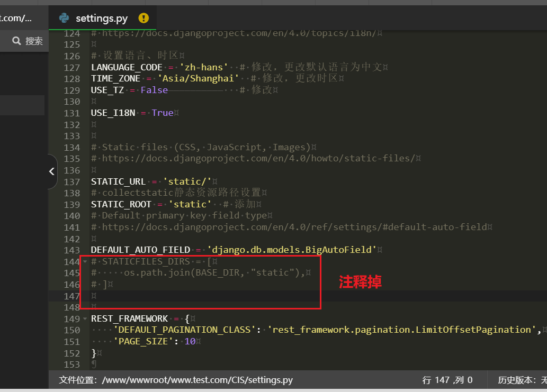The width and height of the screenshot is (547, 392).
Task: Switch to the settings.py tab
Action: pyautogui.click(x=103, y=18)
